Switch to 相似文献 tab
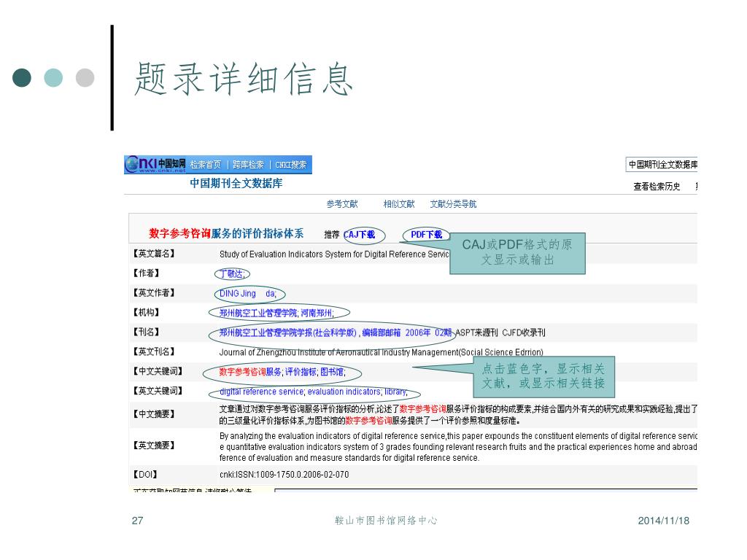The height and width of the screenshot is (560, 747). point(399,204)
